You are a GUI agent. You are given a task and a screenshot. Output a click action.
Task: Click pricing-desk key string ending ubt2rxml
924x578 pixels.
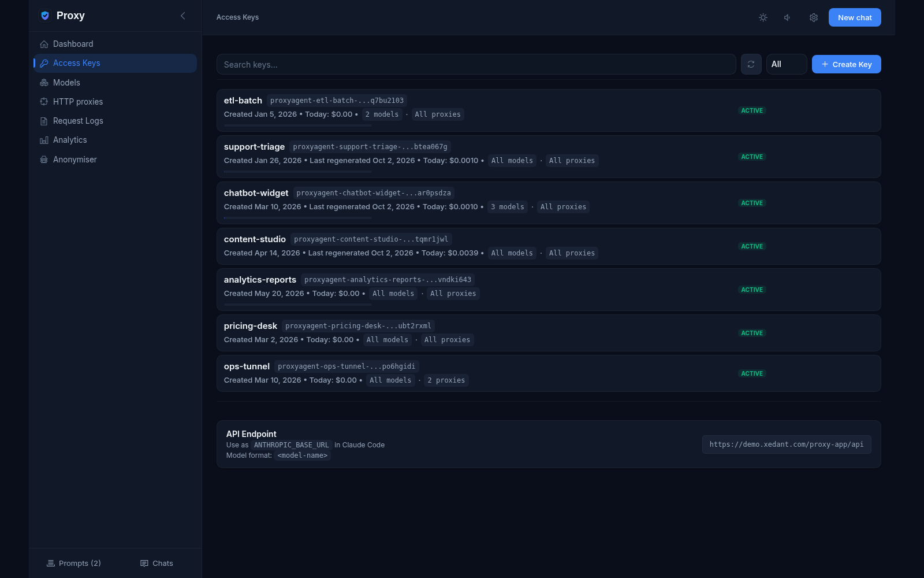[358, 326]
